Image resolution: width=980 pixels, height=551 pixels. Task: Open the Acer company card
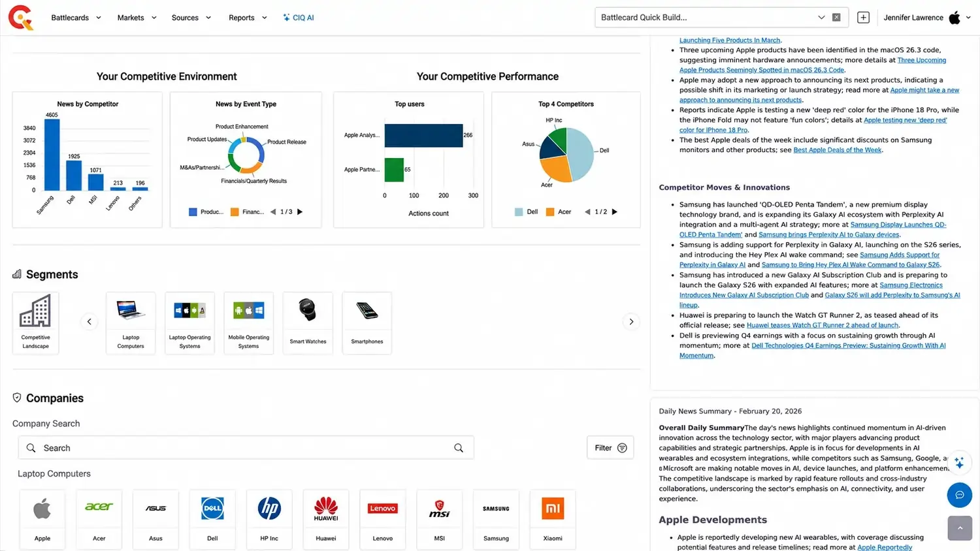pos(99,519)
